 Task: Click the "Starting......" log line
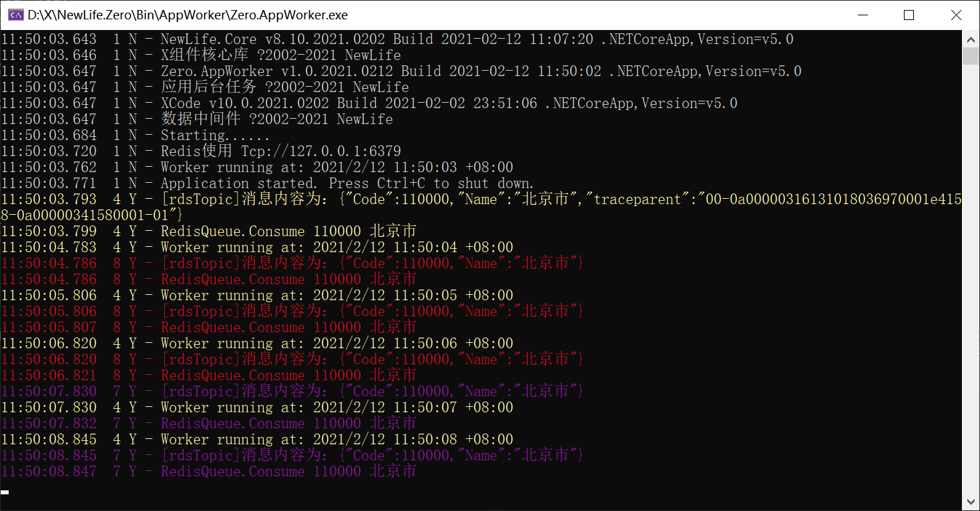(x=215, y=135)
